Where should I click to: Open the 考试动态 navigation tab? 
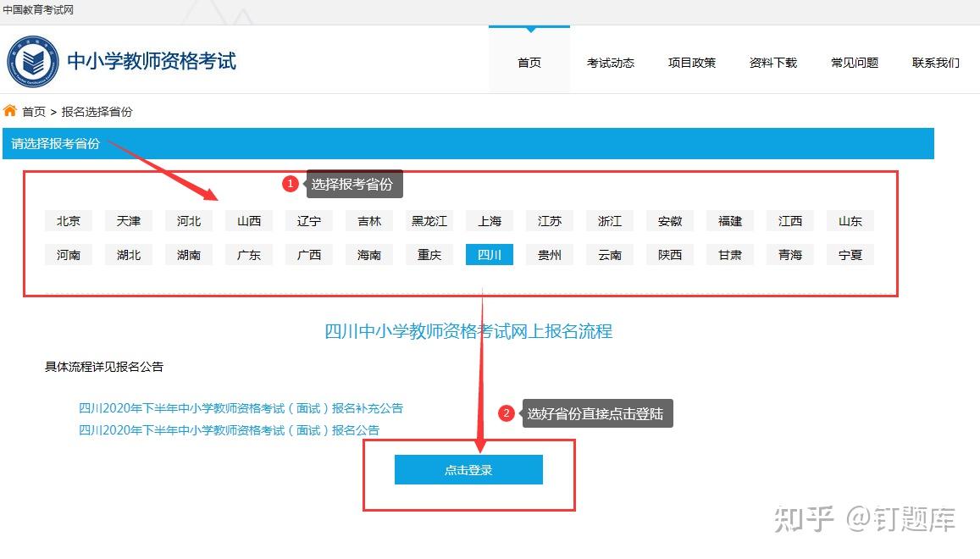[611, 63]
